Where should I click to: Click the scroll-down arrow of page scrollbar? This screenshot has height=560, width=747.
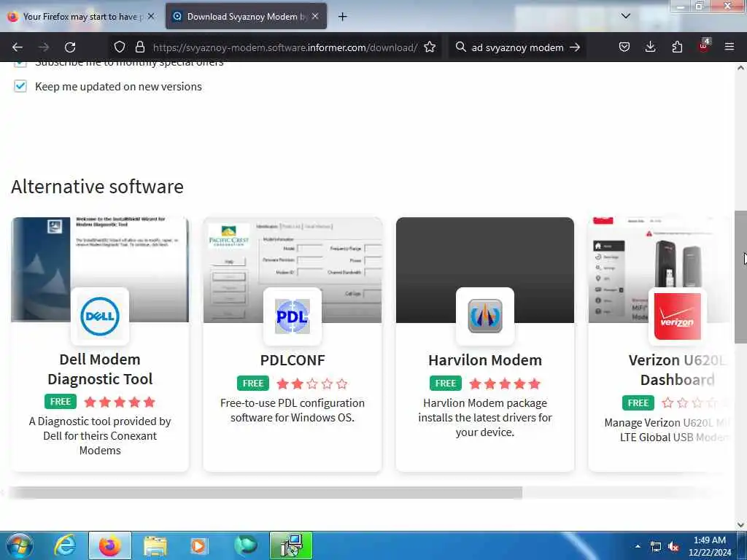point(740,525)
